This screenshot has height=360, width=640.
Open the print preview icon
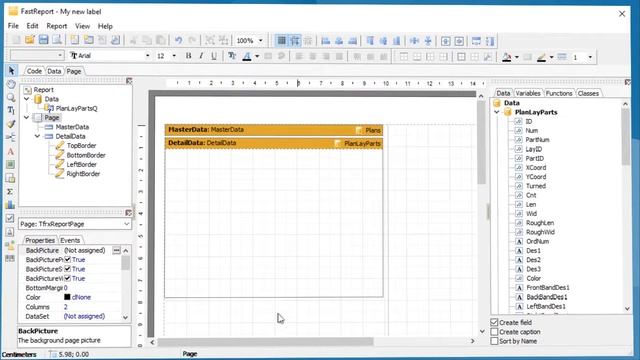point(57,40)
